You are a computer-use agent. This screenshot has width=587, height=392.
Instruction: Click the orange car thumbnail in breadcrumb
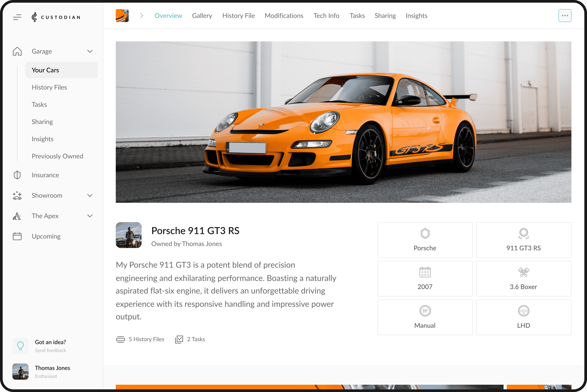122,15
